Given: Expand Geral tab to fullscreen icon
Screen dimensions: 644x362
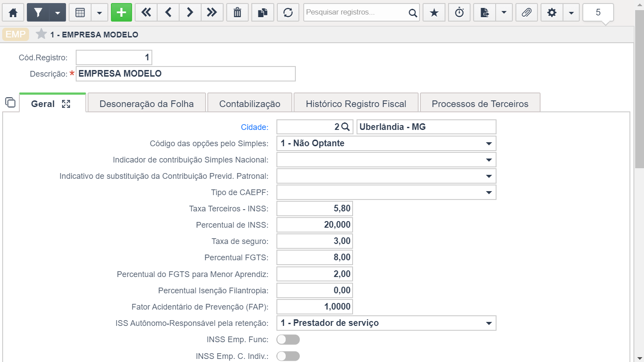Looking at the screenshot, I should [x=66, y=104].
